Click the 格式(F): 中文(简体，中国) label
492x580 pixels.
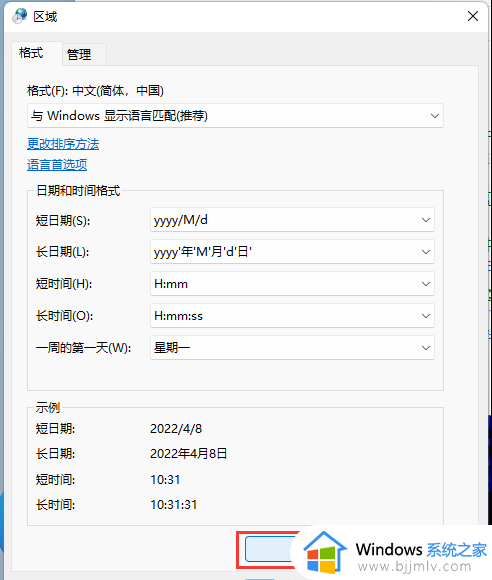click(x=95, y=91)
